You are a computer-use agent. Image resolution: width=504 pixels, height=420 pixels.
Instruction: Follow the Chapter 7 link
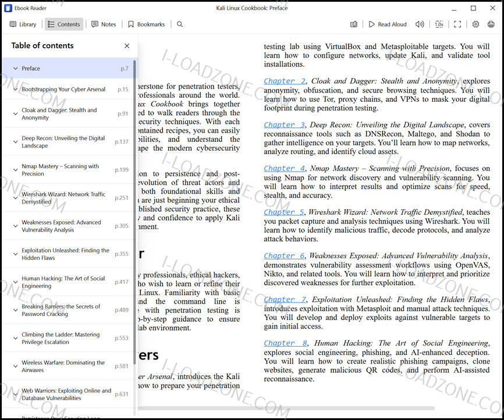click(285, 300)
